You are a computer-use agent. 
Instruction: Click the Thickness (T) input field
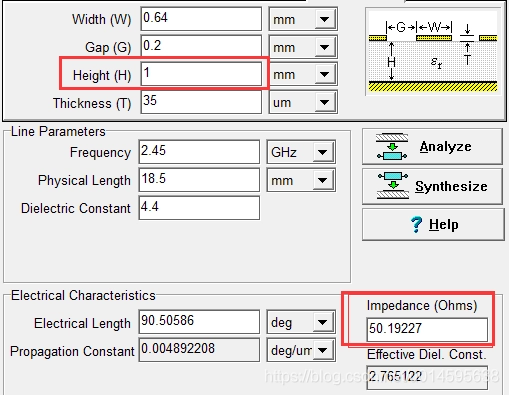pyautogui.click(x=201, y=102)
